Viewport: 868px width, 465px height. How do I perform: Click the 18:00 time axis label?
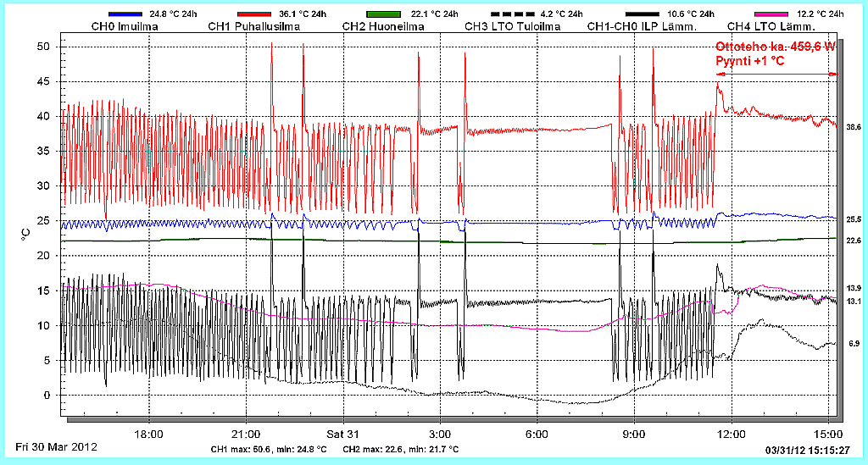pyautogui.click(x=148, y=433)
